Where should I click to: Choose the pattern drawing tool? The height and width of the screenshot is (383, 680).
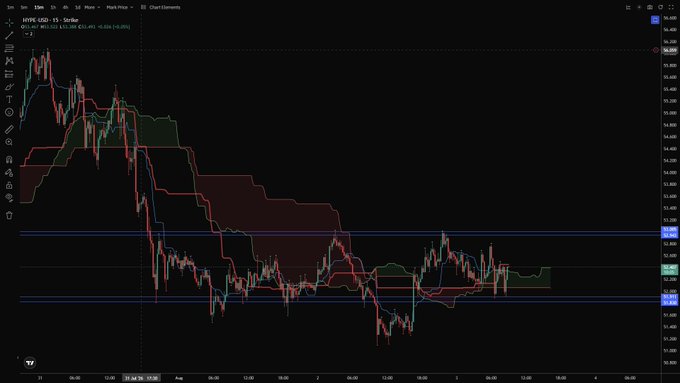coord(9,61)
